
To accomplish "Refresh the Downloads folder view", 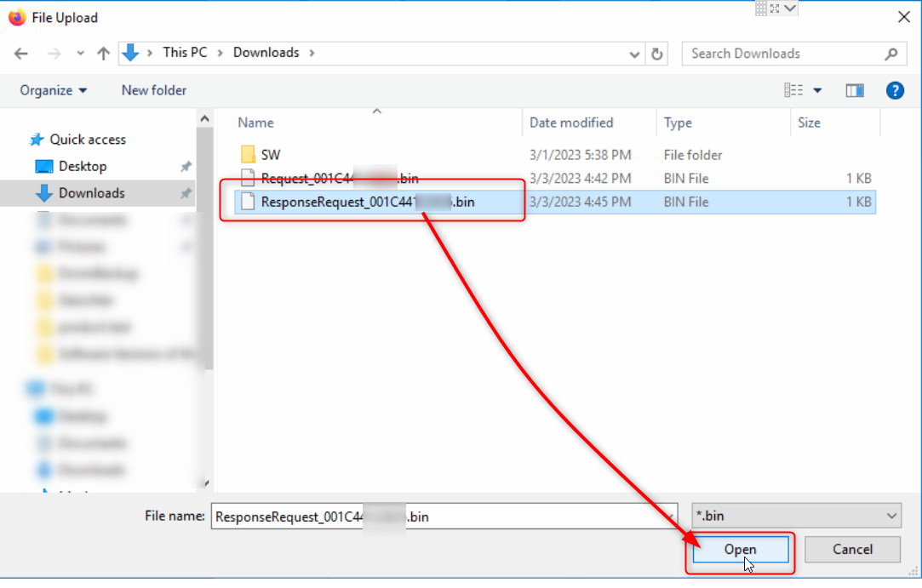I will point(656,54).
